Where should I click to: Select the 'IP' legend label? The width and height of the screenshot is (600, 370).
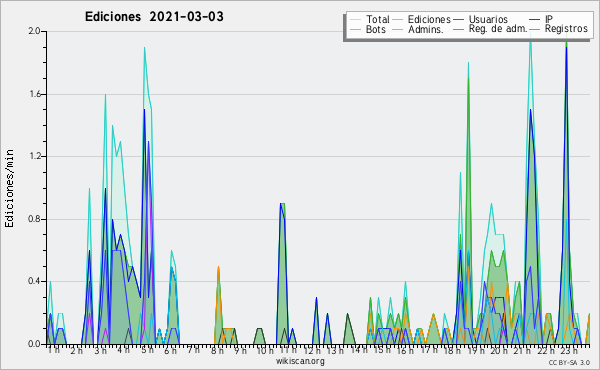pos(549,19)
